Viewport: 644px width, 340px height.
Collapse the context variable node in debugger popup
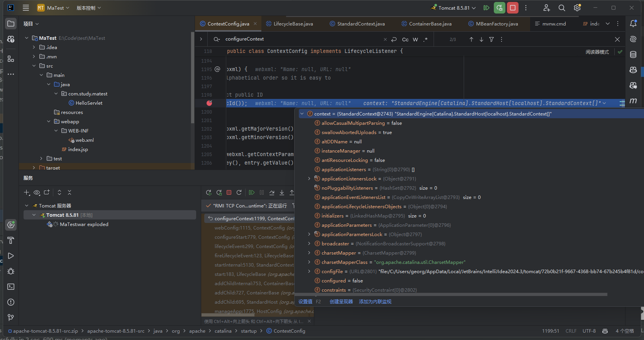[302, 114]
